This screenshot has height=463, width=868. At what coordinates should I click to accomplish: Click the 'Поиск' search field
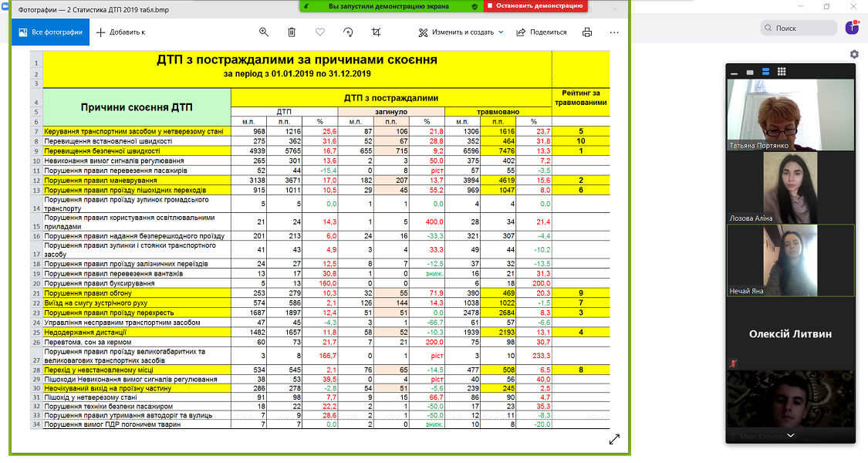click(799, 28)
